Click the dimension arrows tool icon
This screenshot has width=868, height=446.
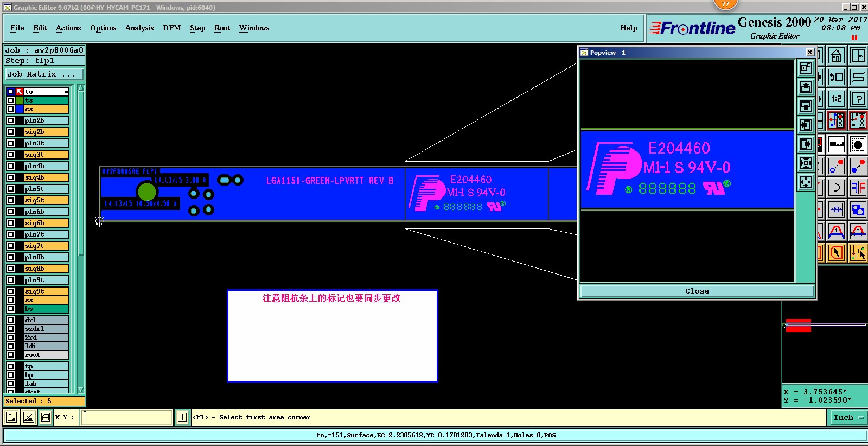(836, 209)
